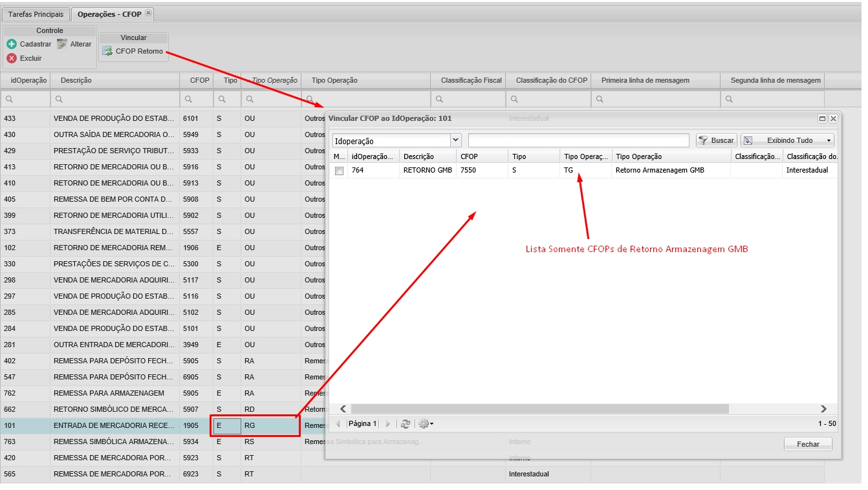
Task: Select 'ENTRADA DE MERCADORIA RECE...' row
Action: [162, 425]
